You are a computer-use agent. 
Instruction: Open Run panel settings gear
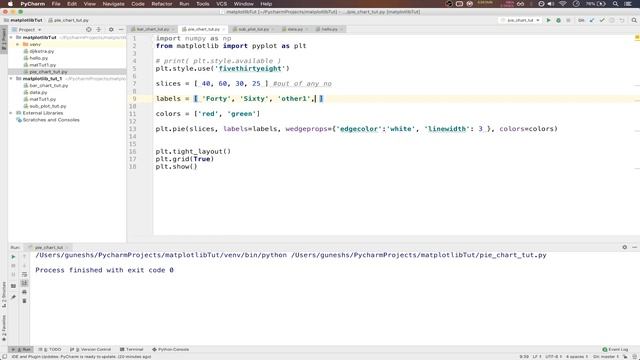[x=624, y=247]
